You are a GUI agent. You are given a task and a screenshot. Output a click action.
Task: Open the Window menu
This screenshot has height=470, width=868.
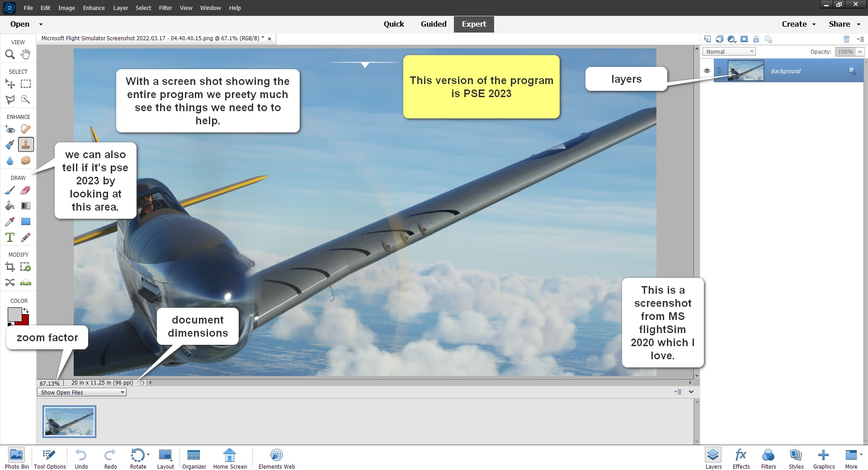211,8
